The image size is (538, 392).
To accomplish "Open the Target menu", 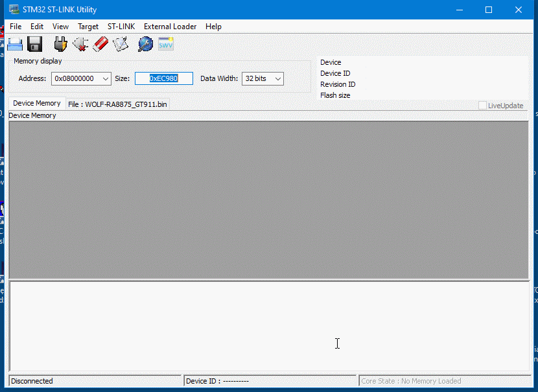I will click(x=88, y=27).
